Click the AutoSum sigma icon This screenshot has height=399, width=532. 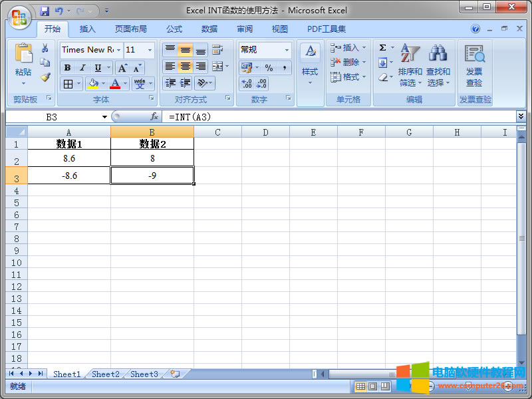click(382, 48)
